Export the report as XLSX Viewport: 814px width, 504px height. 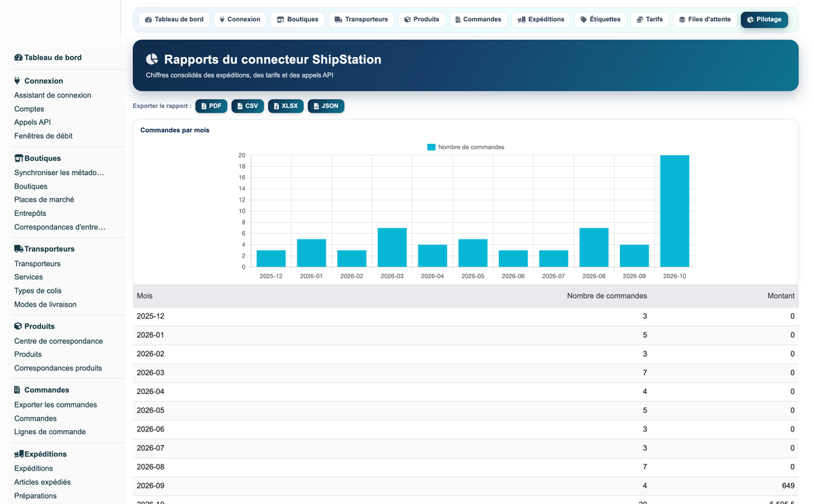(286, 106)
